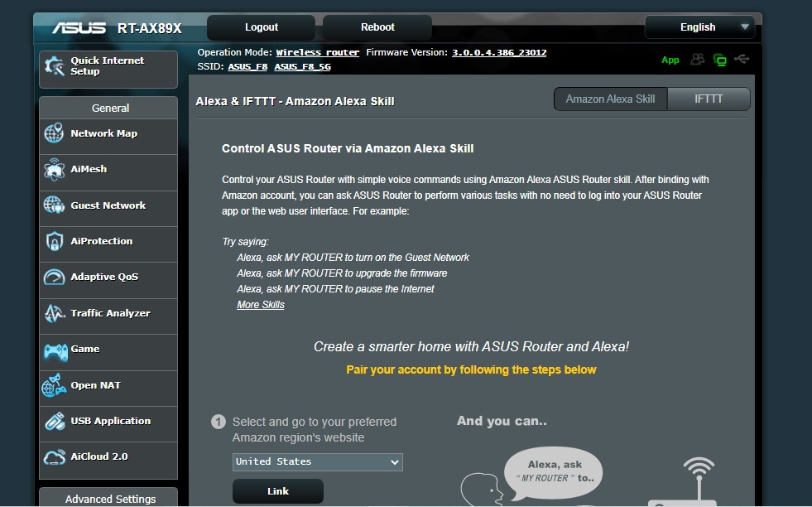812x507 pixels.
Task: Click the AiCloud 2.0 cloud icon
Action: (55, 457)
